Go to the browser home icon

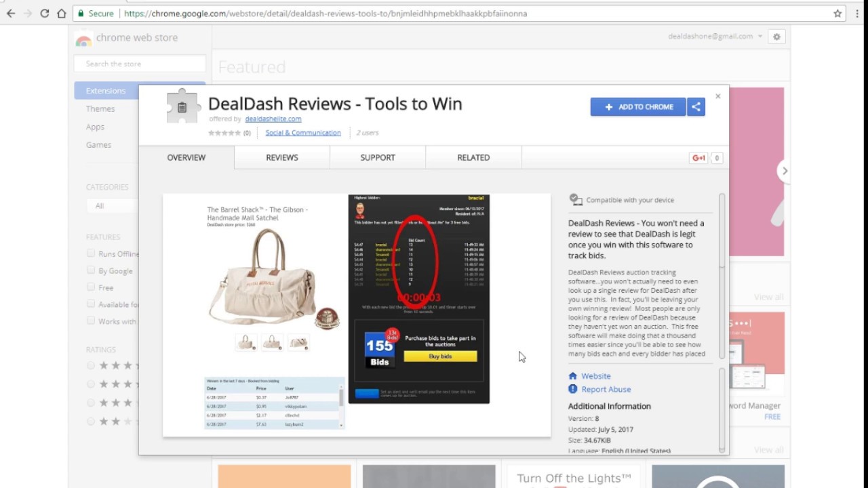click(x=62, y=14)
